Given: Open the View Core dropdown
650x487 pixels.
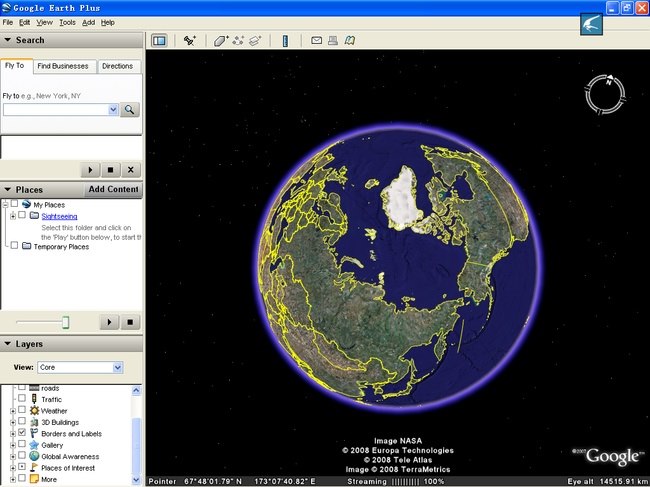Looking at the screenshot, I should click(x=80, y=367).
